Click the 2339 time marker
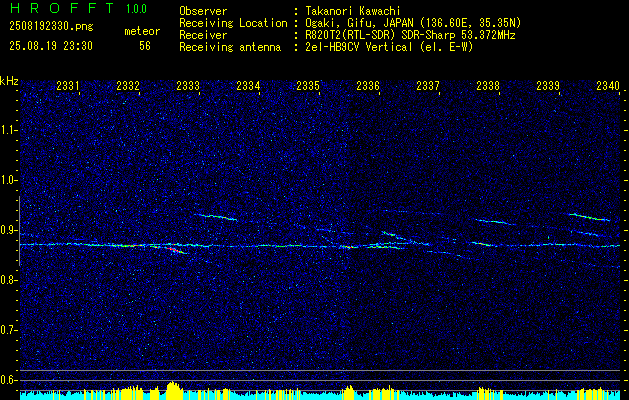Screen dimensions: 629x400 [x=548, y=85]
